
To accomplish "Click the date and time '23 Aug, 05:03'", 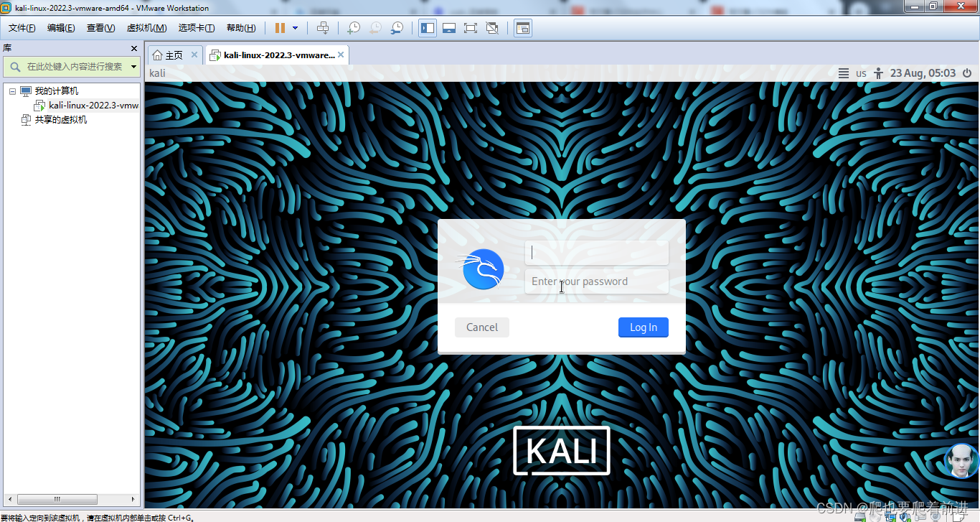I will (923, 73).
